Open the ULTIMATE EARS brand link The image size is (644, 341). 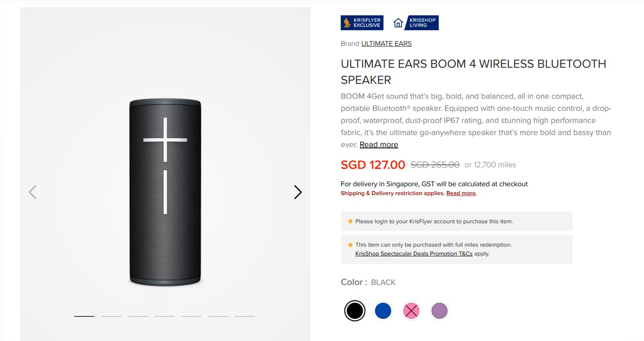pos(386,44)
